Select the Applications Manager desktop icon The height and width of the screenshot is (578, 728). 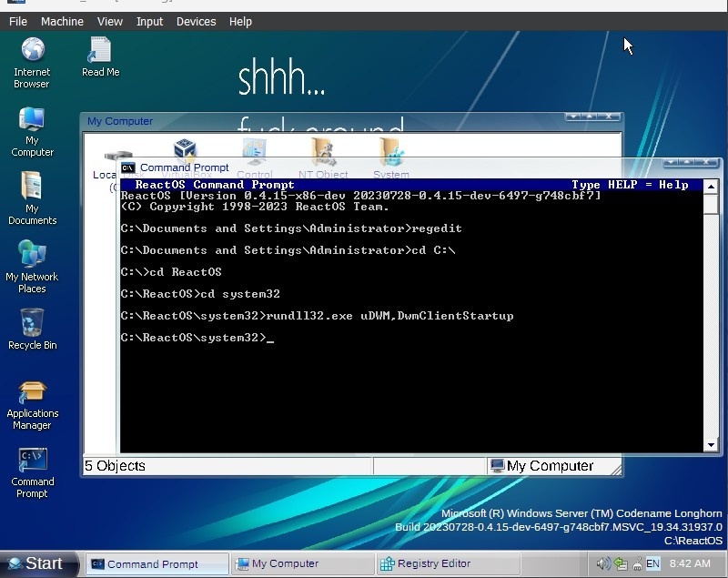click(x=32, y=405)
